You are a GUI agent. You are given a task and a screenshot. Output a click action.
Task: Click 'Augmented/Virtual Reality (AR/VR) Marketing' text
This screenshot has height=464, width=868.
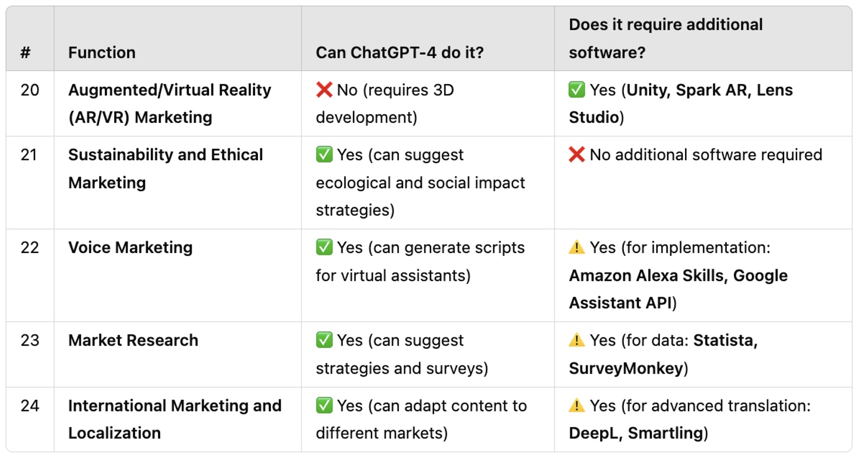pyautogui.click(x=169, y=104)
